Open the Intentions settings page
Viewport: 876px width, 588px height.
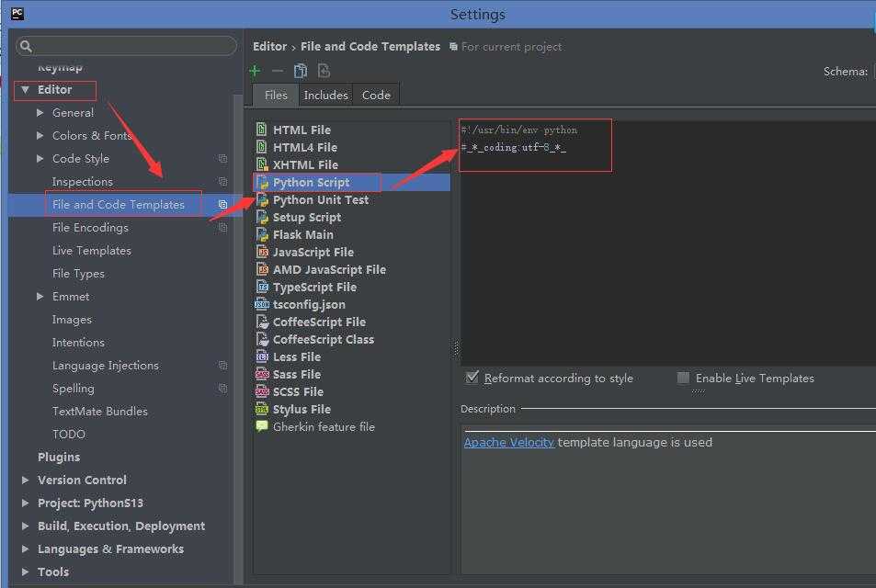(x=78, y=343)
